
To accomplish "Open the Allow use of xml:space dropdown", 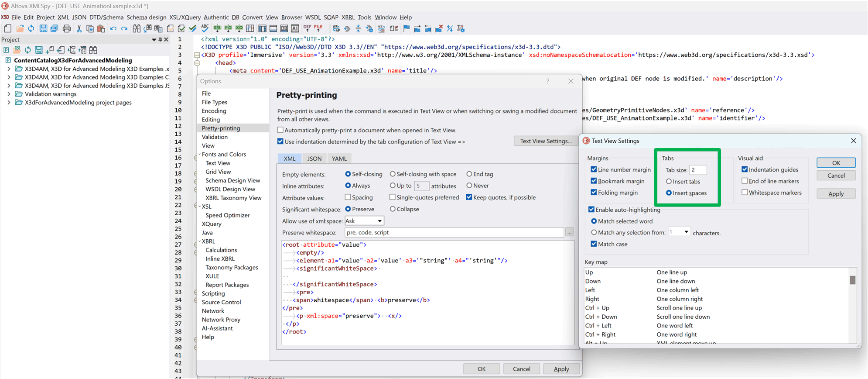I will click(x=364, y=221).
